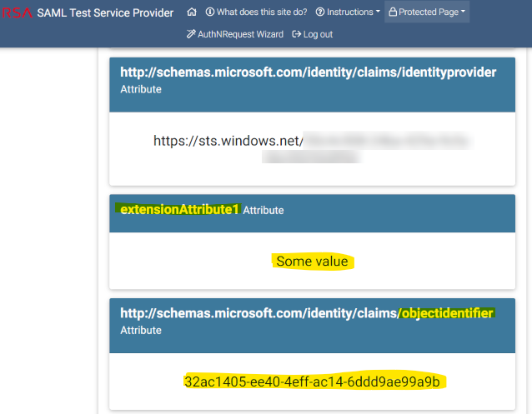Click the log out arrow icon
Screen dimensions: 532x414
pyautogui.click(x=297, y=34)
